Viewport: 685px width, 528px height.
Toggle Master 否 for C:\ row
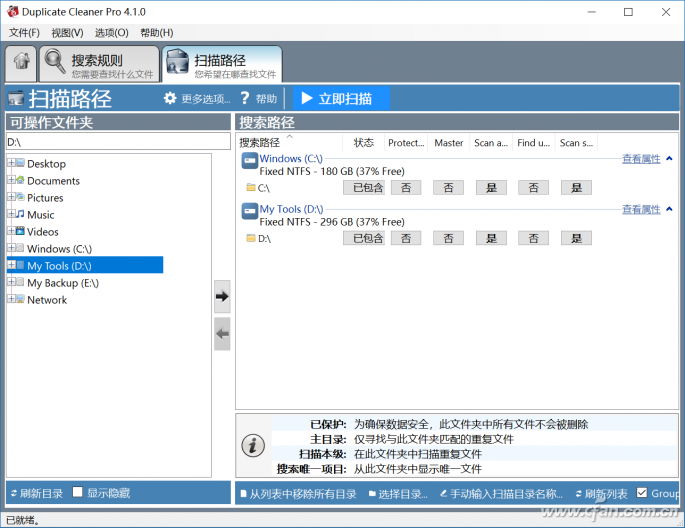coord(448,188)
